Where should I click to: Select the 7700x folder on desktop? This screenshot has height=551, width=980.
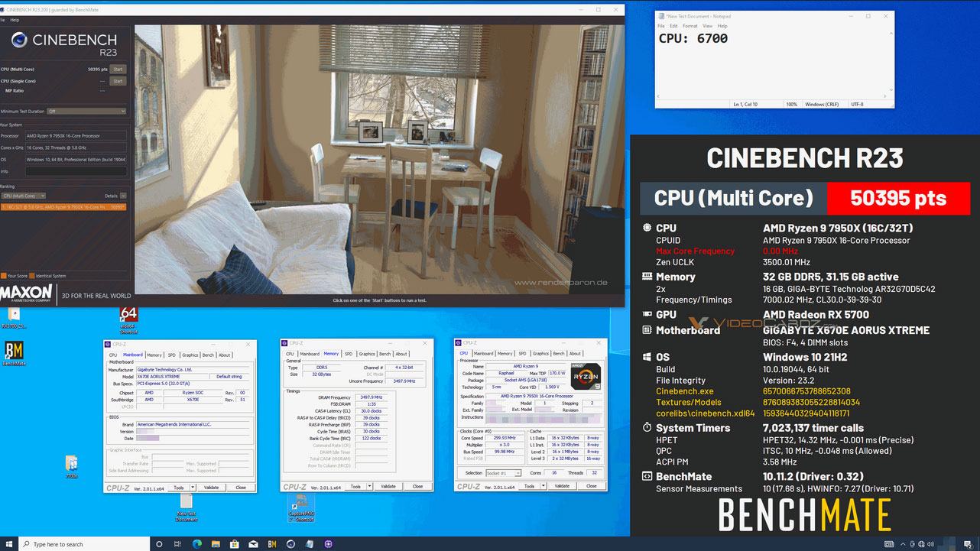pyautogui.click(x=71, y=466)
